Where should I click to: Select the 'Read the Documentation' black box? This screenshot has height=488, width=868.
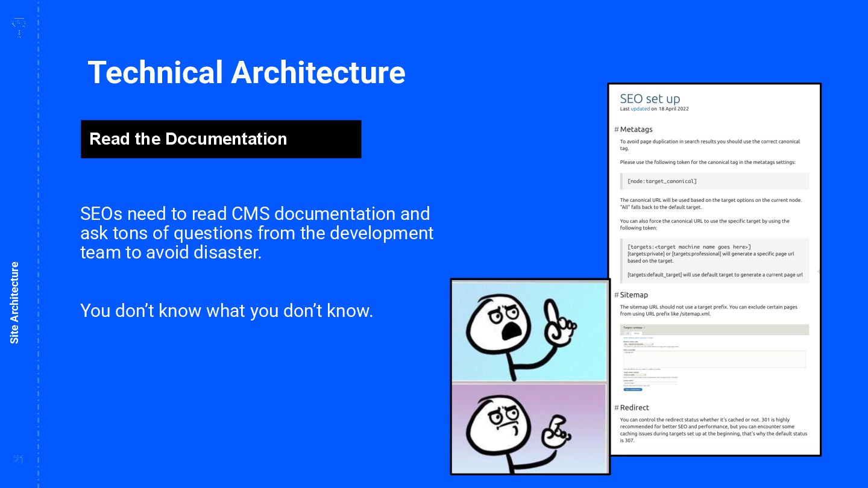click(221, 139)
